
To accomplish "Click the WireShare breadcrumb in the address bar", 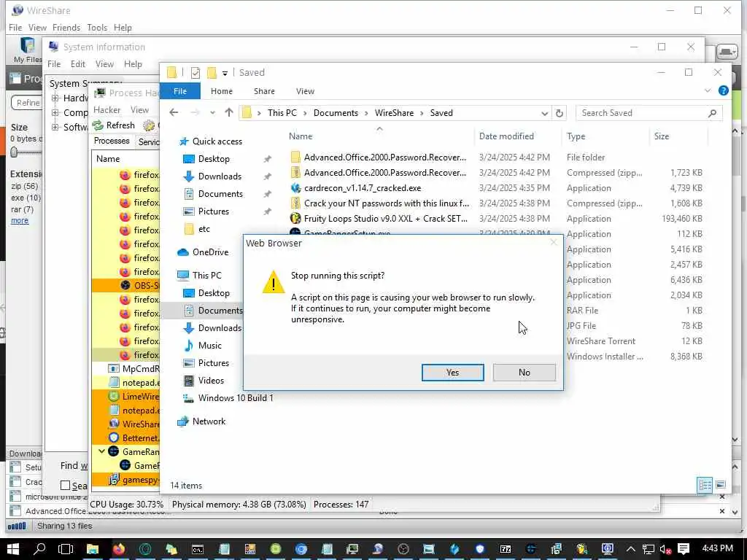I will [x=394, y=113].
